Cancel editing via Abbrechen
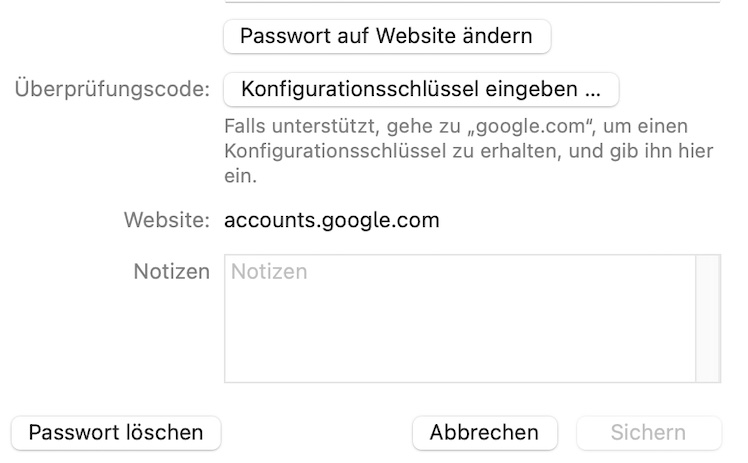The height and width of the screenshot is (463, 748). [x=484, y=433]
